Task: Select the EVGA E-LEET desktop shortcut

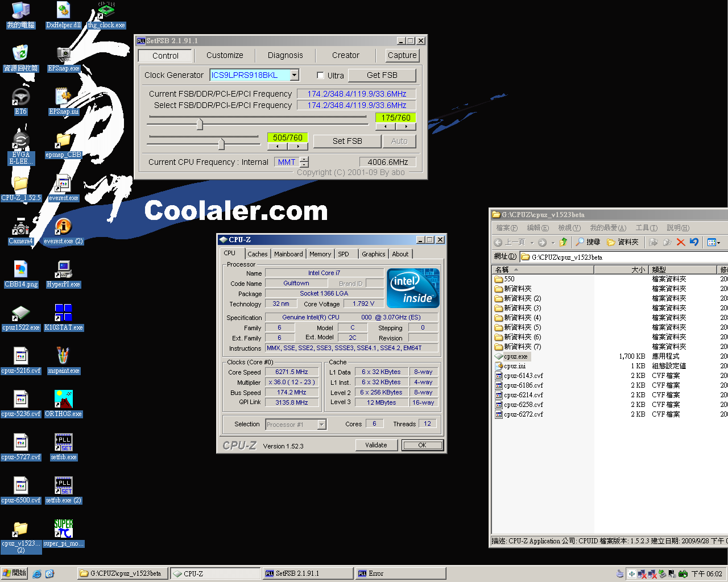Action: [x=21, y=148]
